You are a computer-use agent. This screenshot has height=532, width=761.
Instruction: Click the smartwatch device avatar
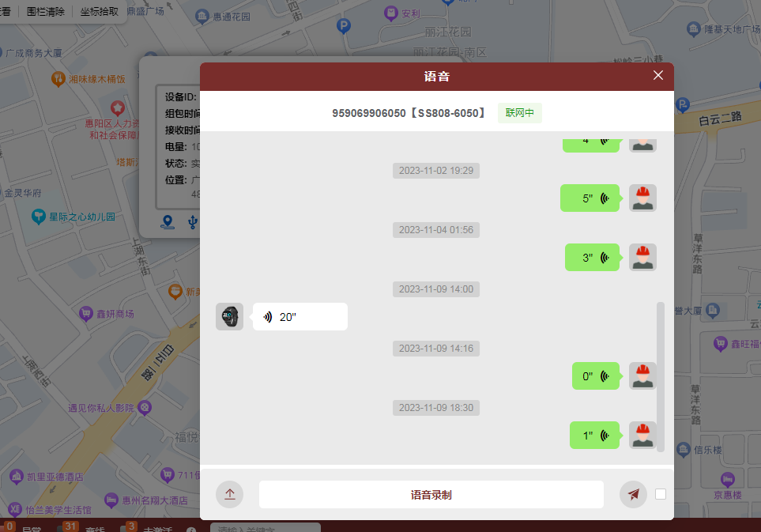(229, 317)
